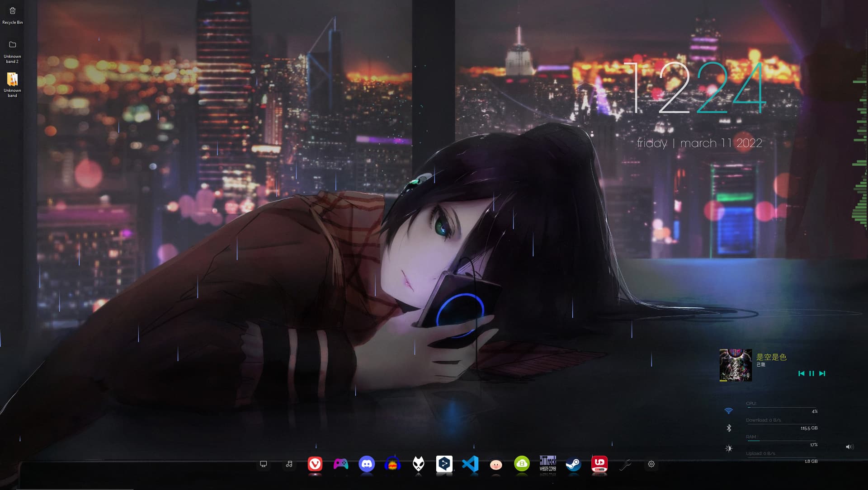
Task: Launch Vivaldi browser from the dock
Action: coord(315,464)
